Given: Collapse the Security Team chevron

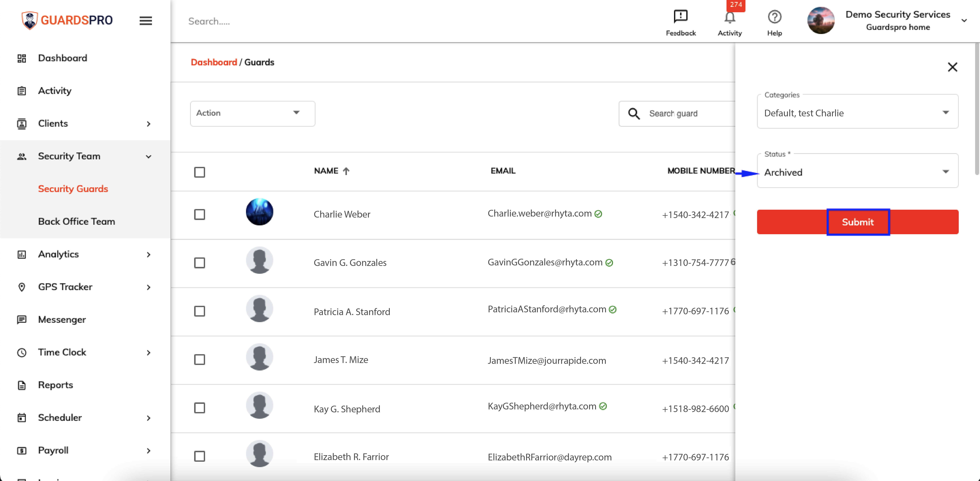Looking at the screenshot, I should pyautogui.click(x=149, y=157).
